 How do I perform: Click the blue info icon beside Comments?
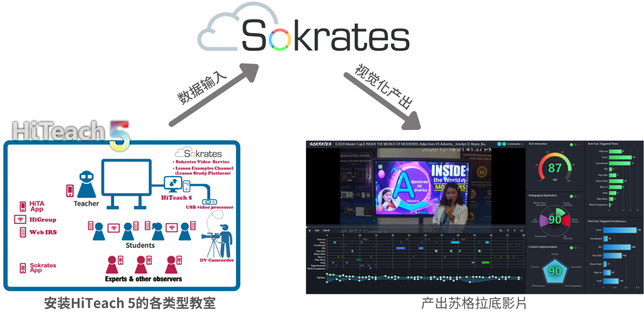(x=499, y=144)
